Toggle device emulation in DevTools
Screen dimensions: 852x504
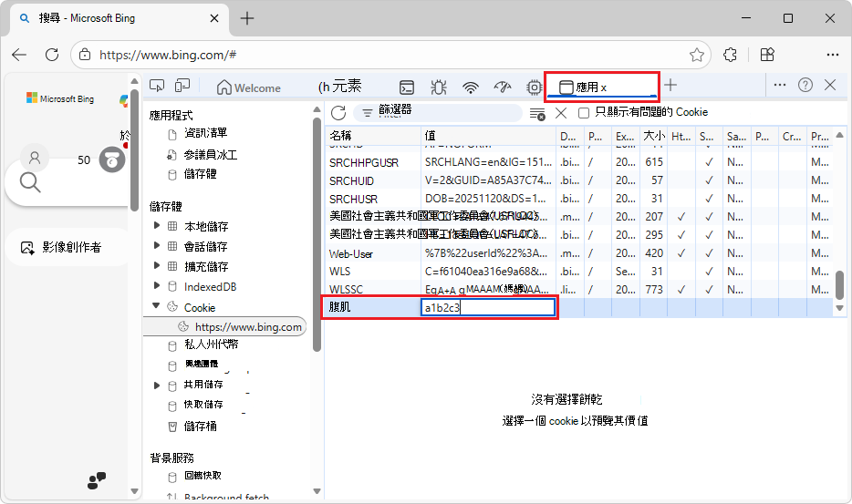point(182,86)
